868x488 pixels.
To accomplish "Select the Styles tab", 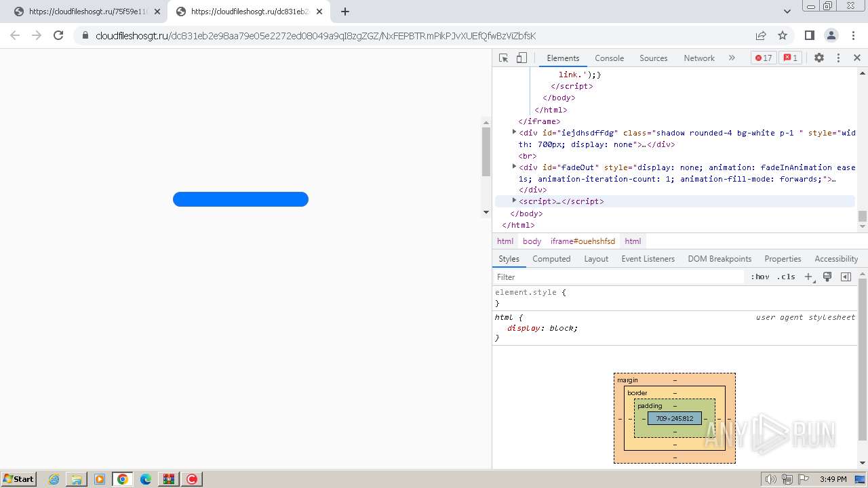I will pyautogui.click(x=509, y=259).
